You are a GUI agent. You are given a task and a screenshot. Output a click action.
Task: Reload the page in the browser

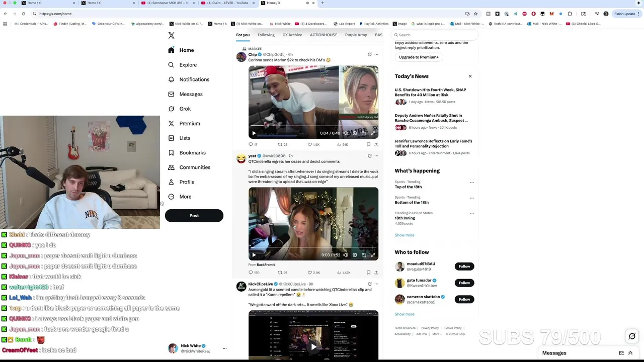[24, 14]
